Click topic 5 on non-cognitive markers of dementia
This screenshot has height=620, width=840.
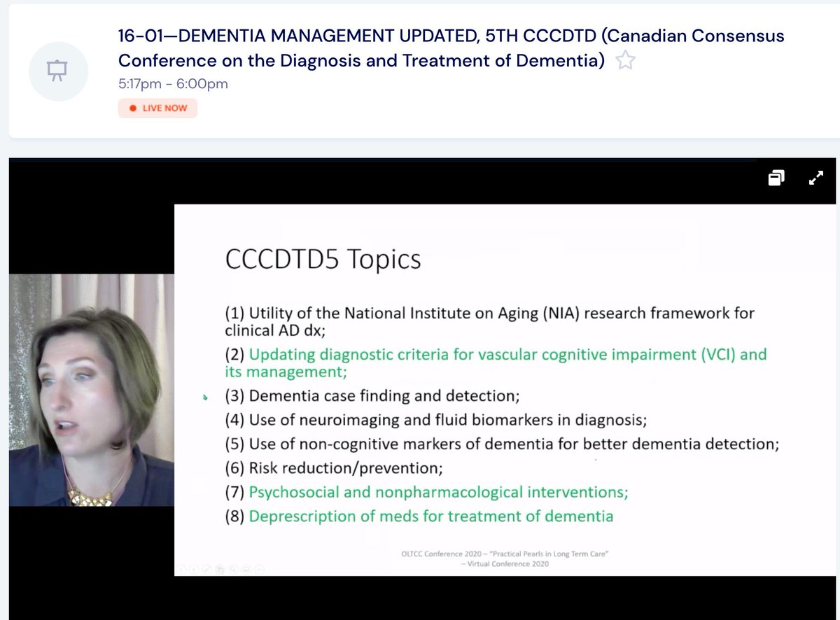coord(502,444)
